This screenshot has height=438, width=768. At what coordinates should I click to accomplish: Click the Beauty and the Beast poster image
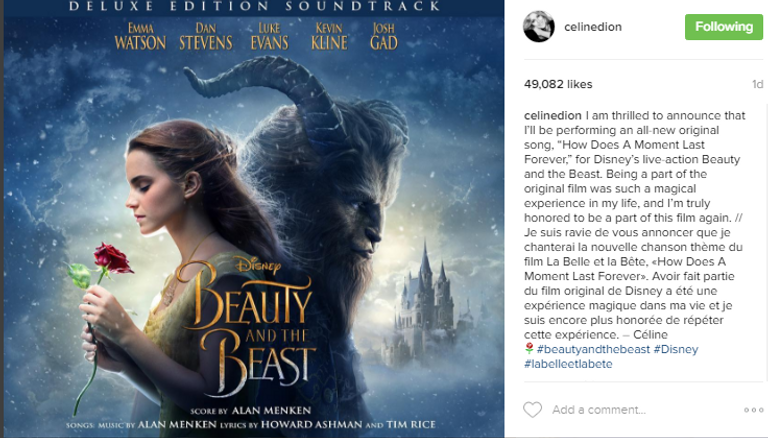click(x=254, y=219)
